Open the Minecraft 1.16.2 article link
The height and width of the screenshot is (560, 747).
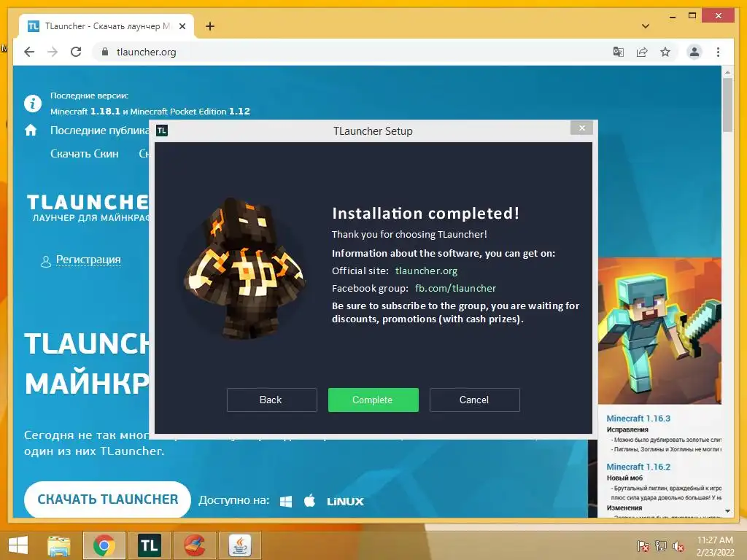638,467
